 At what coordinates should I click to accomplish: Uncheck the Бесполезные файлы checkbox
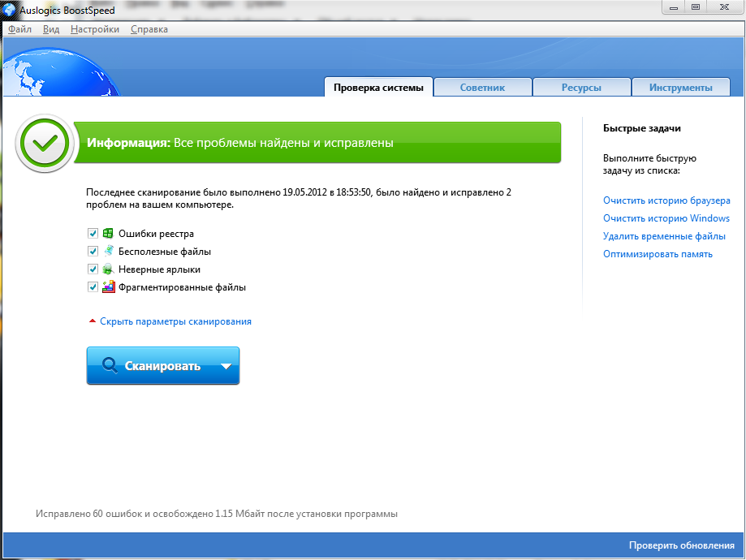tap(93, 252)
